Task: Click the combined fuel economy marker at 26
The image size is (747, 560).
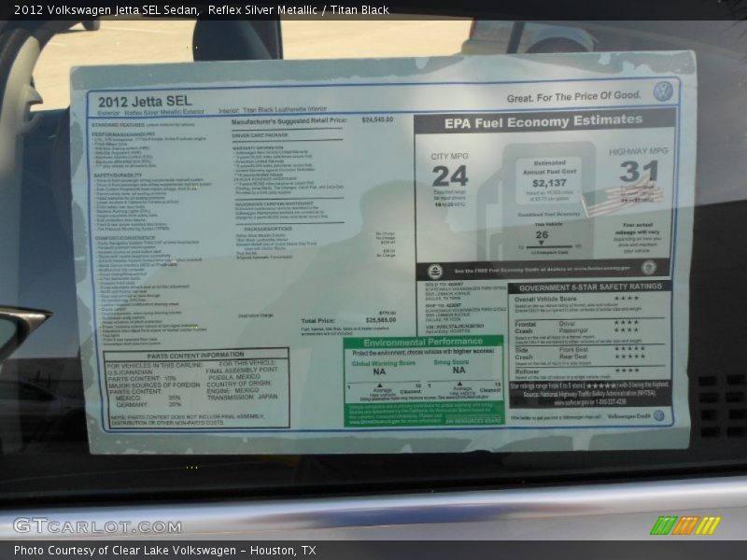Action: 542,234
